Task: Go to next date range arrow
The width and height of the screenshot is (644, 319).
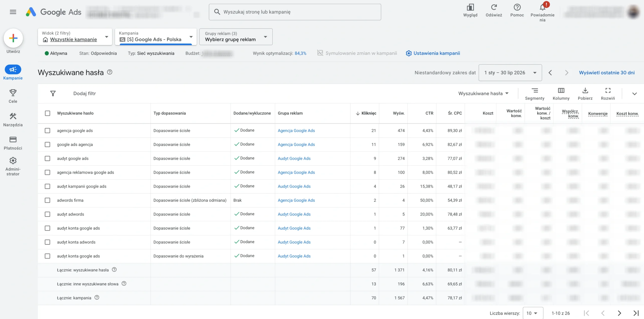Action: (x=567, y=73)
